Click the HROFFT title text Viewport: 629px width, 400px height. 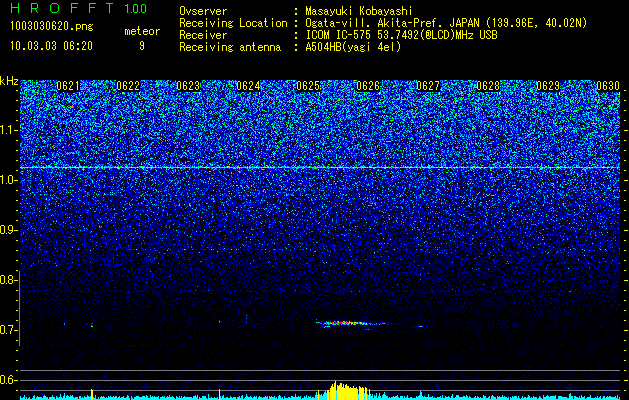63,8
